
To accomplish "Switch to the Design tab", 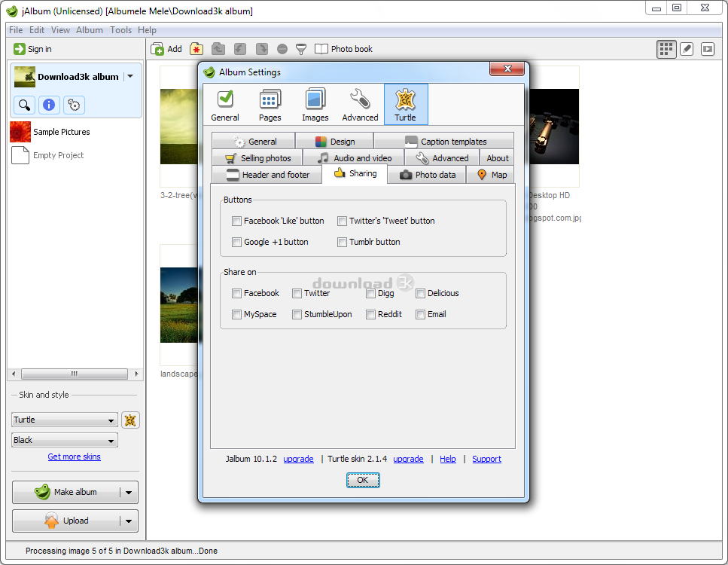I will pyautogui.click(x=334, y=142).
